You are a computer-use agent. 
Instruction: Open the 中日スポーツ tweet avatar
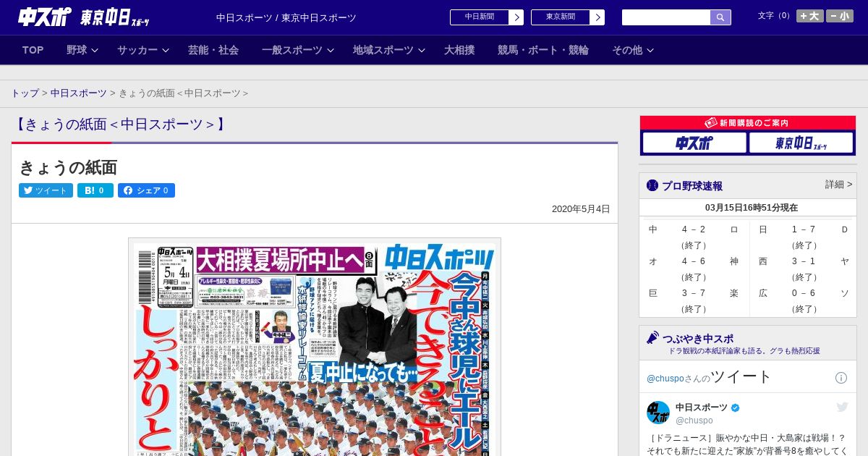coord(658,413)
